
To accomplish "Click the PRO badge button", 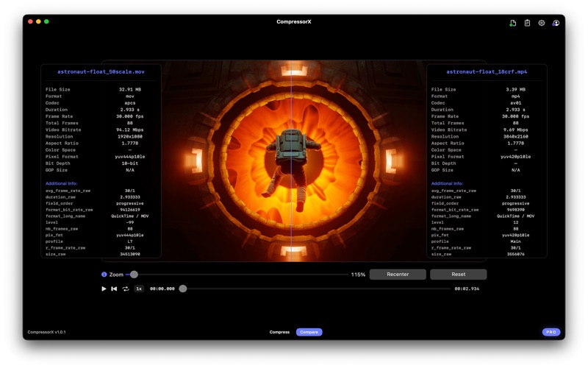I will click(551, 333).
